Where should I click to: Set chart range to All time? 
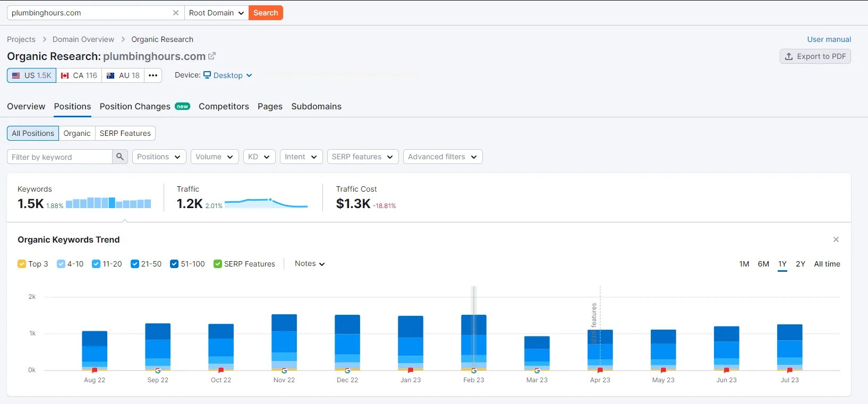click(x=827, y=264)
